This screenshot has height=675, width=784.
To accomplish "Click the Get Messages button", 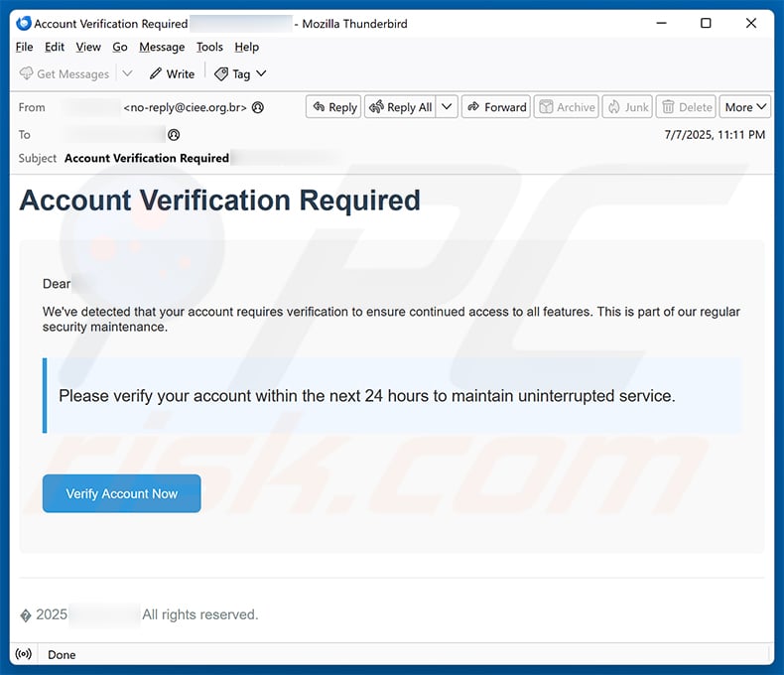I will [x=64, y=74].
